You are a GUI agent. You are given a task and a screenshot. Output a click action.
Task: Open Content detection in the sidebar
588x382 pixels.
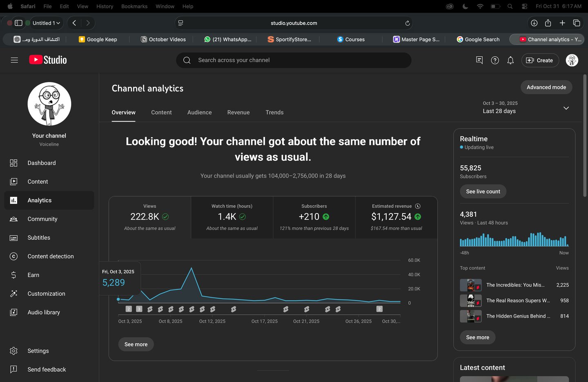point(49,256)
